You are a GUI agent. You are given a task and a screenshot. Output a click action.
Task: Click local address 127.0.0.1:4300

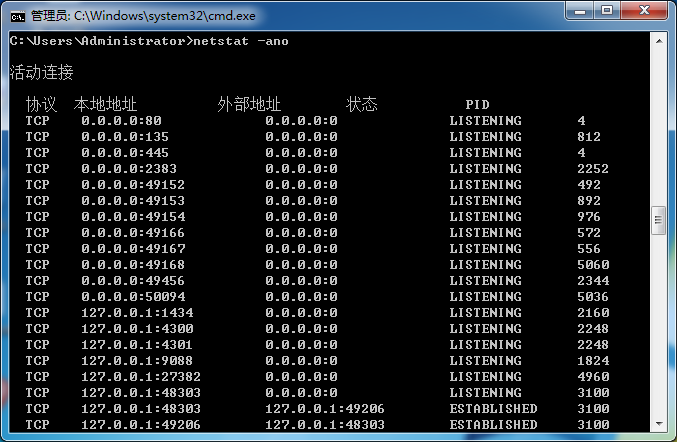tap(137, 328)
